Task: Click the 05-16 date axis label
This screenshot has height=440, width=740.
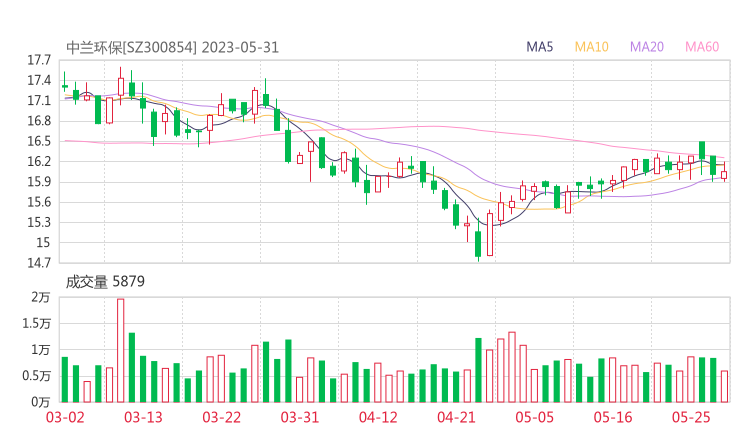Action: (613, 417)
